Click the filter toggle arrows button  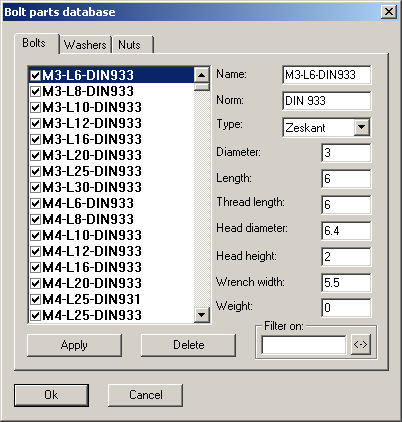point(361,344)
